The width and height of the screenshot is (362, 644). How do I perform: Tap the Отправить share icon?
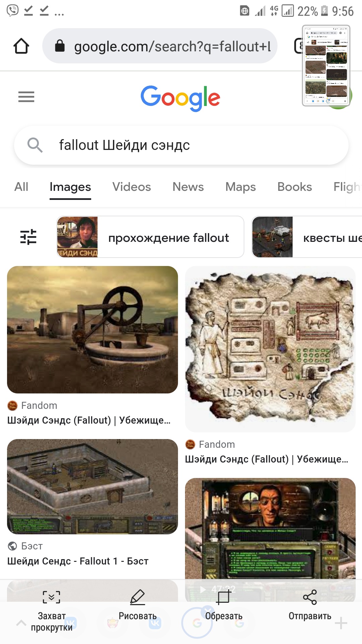pyautogui.click(x=310, y=597)
